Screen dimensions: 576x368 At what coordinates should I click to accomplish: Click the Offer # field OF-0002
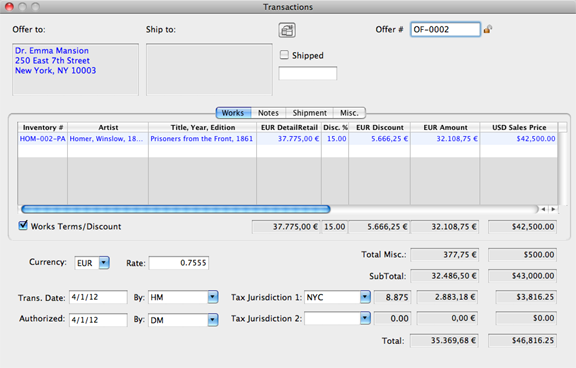445,29
